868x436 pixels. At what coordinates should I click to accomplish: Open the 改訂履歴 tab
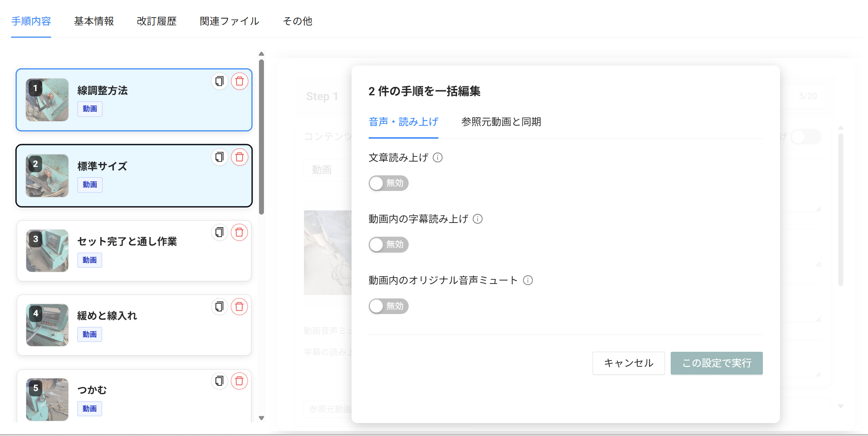click(157, 21)
